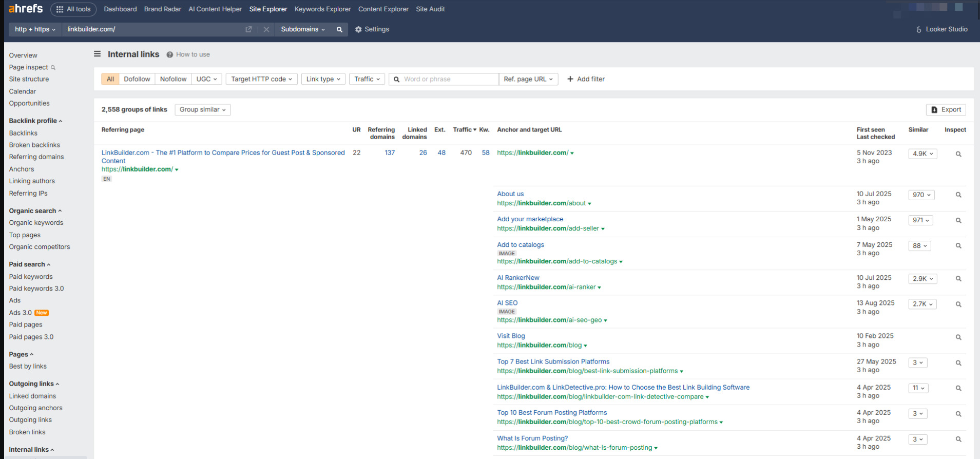Open Keywords Explorer
This screenshot has height=459, width=980.
(x=322, y=9)
